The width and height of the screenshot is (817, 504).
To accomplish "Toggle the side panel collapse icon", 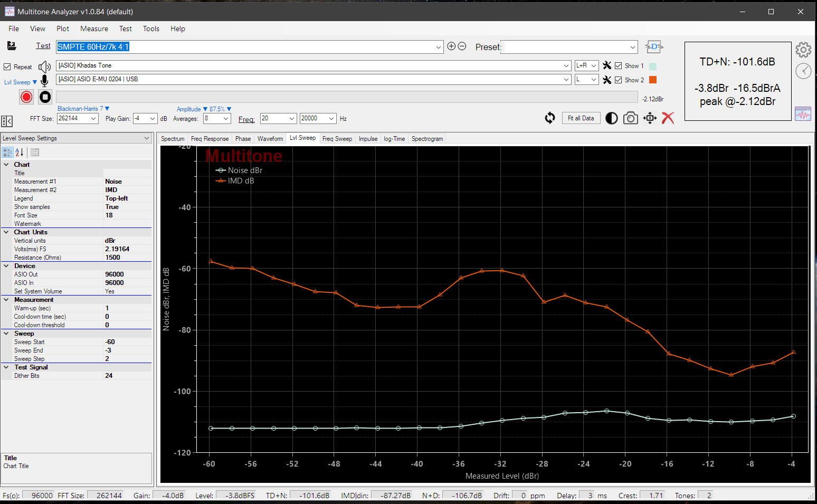I will click(7, 121).
